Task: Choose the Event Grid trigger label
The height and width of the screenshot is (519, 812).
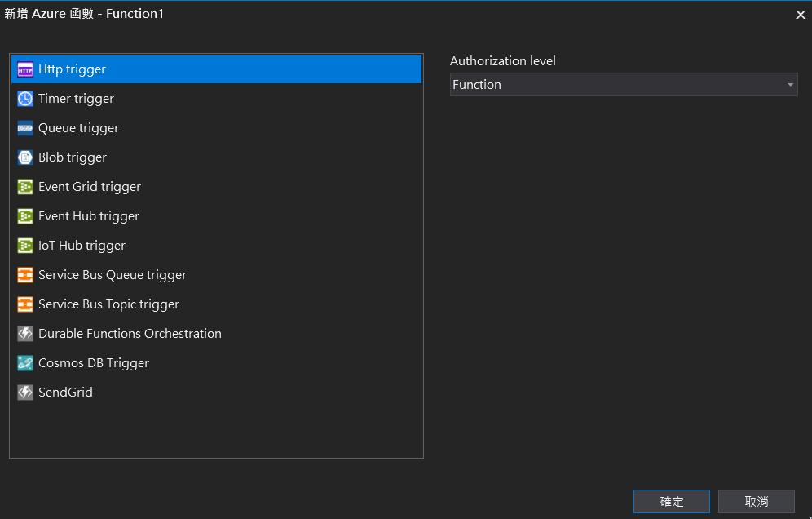Action: click(x=90, y=187)
